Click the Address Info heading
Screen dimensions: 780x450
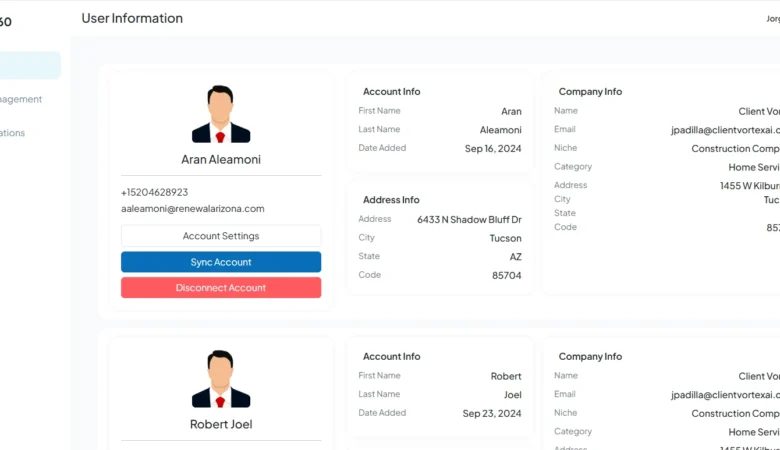(x=391, y=200)
